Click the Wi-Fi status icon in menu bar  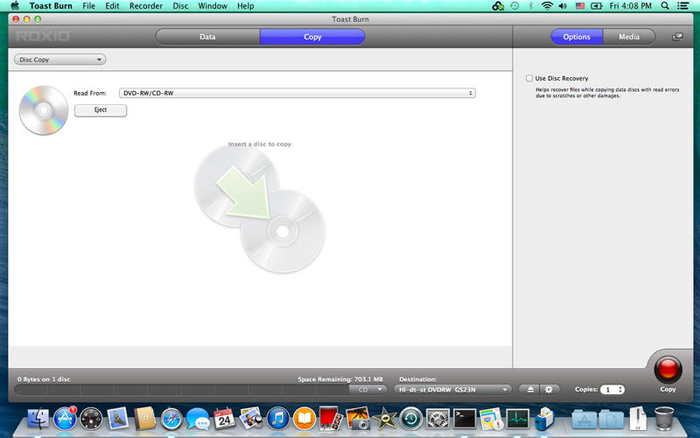[547, 6]
